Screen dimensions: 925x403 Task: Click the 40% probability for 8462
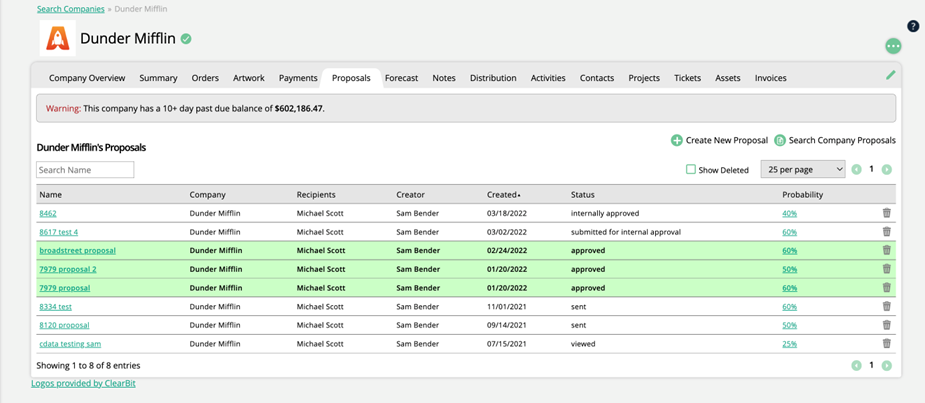[789, 214]
